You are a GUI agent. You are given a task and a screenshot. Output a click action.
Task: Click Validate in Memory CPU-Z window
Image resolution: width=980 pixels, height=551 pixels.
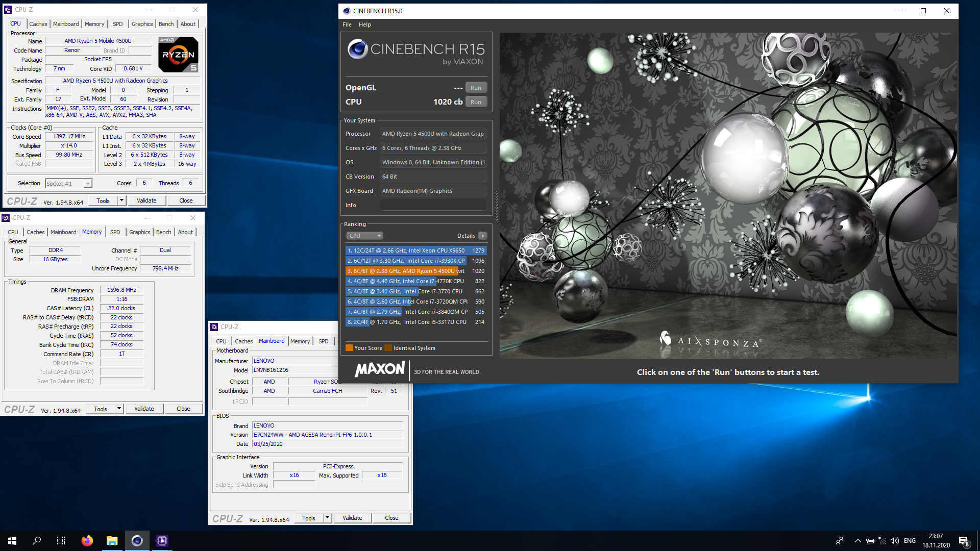(x=144, y=409)
